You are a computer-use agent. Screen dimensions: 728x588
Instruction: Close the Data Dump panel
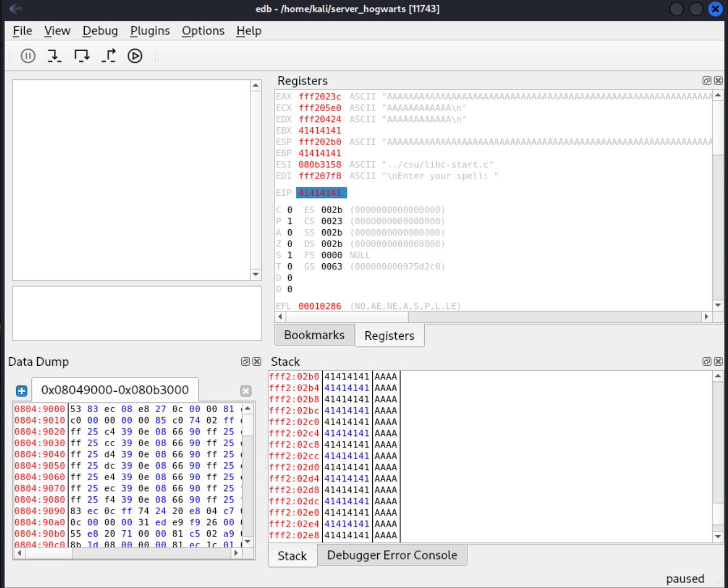pos(257,361)
